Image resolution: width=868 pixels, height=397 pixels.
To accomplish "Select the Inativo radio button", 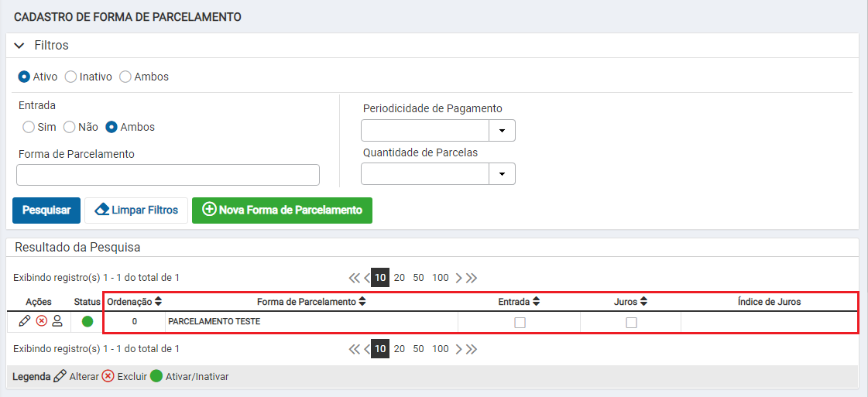I will pos(71,77).
